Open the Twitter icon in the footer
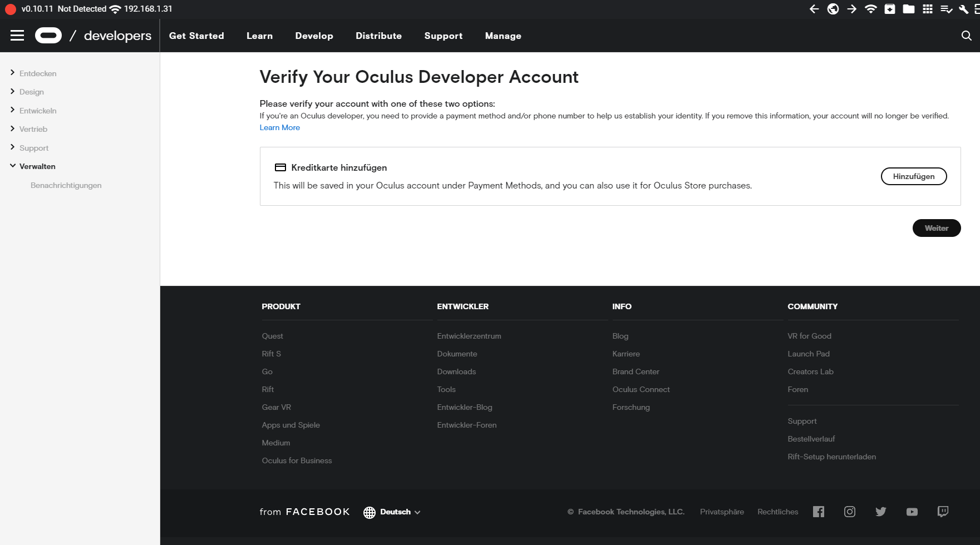This screenshot has height=545, width=980. [x=881, y=512]
